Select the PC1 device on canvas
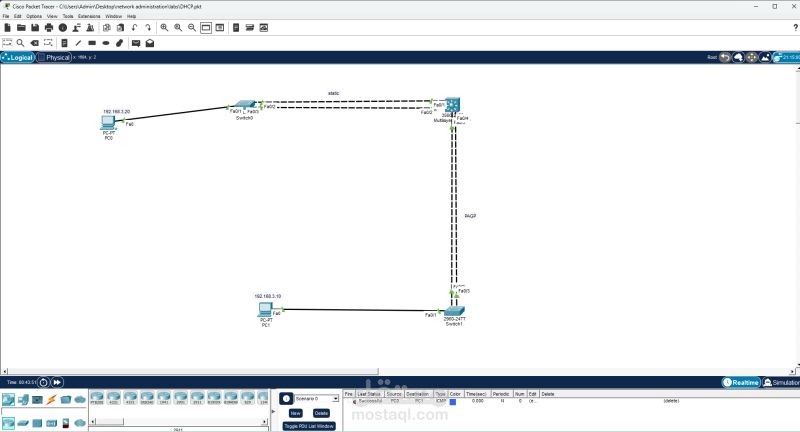 [x=265, y=310]
